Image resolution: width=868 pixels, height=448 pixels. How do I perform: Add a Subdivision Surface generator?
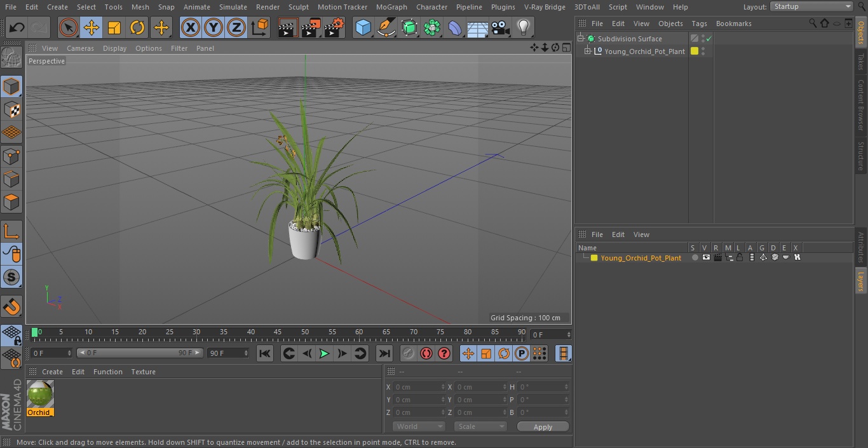click(409, 27)
